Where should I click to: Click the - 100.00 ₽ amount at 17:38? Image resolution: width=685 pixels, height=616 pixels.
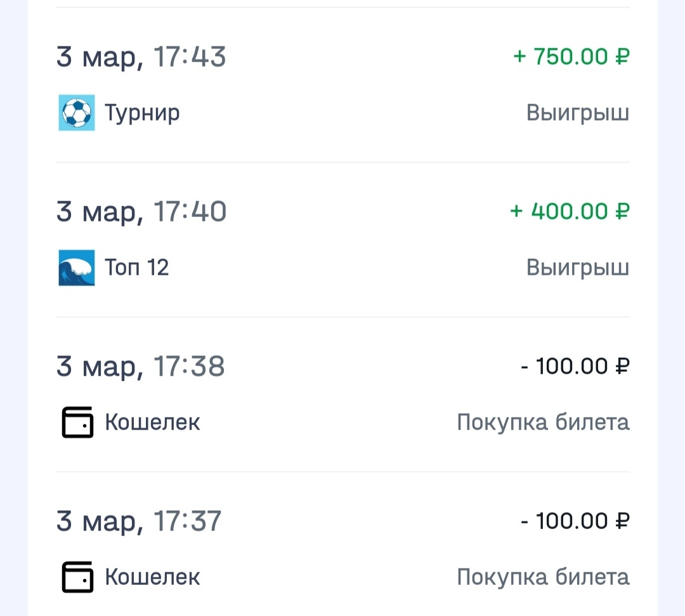point(576,366)
